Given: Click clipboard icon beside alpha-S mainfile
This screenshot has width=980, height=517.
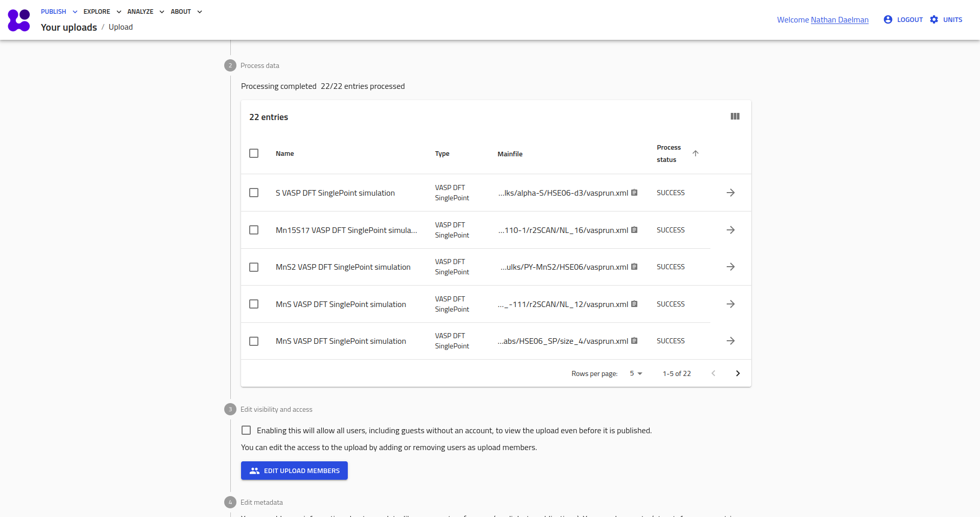Looking at the screenshot, I should coord(634,193).
